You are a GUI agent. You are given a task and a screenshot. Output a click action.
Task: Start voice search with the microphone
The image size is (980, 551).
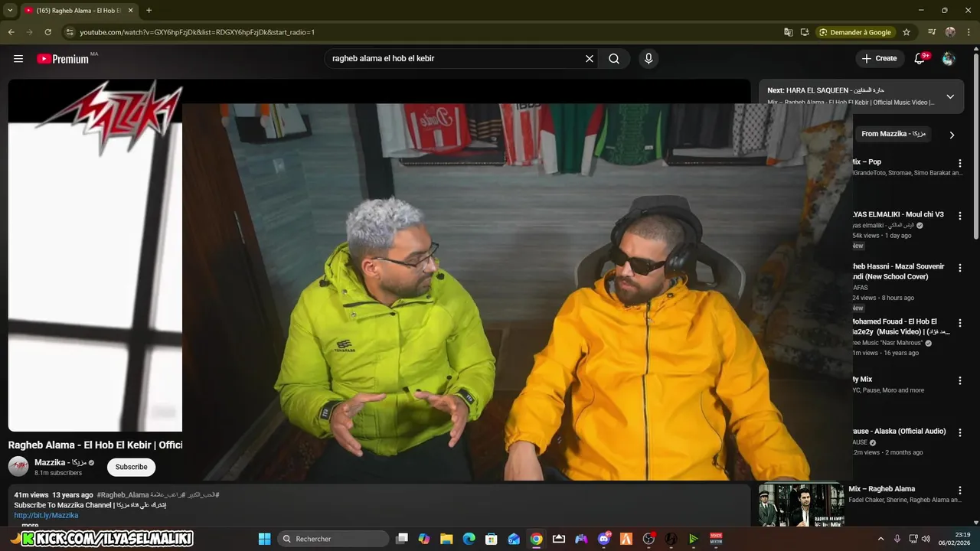[x=648, y=59]
